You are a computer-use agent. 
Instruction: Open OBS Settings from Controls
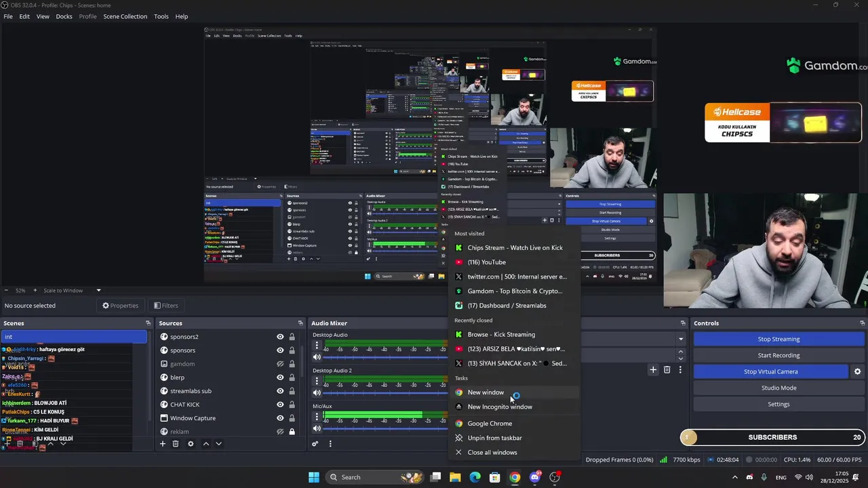click(x=778, y=404)
